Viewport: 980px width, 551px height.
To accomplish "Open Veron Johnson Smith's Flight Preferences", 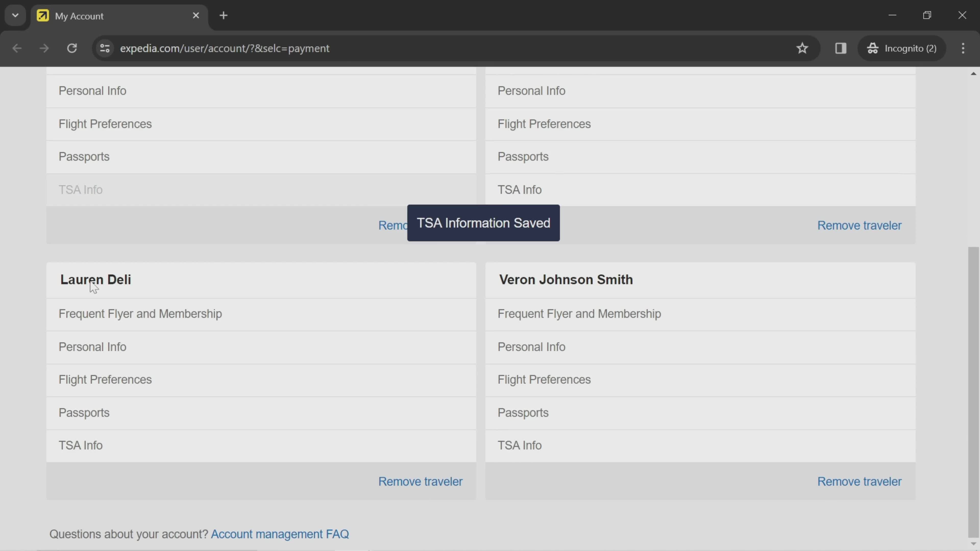I will click(x=700, y=380).
